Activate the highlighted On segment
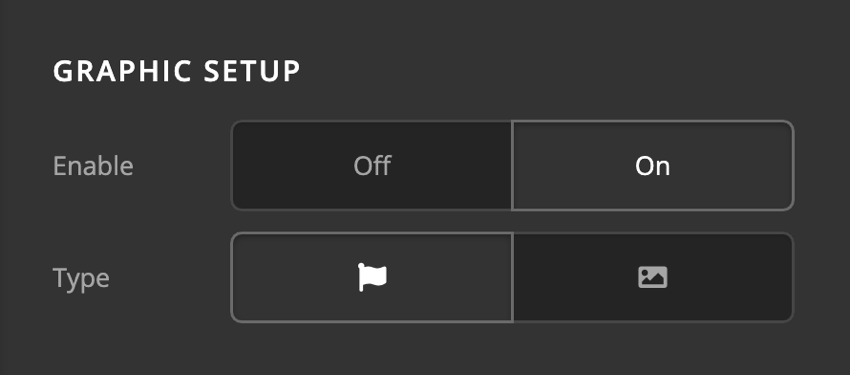The width and height of the screenshot is (850, 375). [653, 165]
